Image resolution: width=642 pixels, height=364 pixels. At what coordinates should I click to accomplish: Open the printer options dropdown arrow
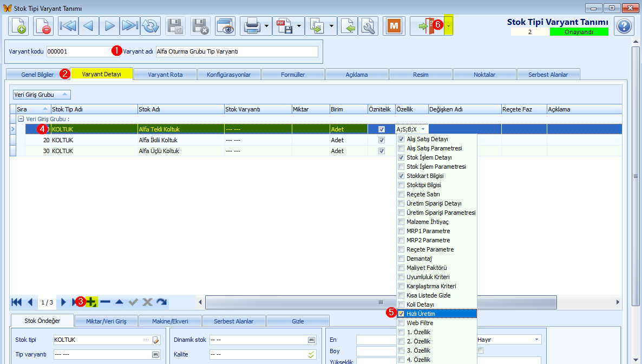pyautogui.click(x=266, y=26)
